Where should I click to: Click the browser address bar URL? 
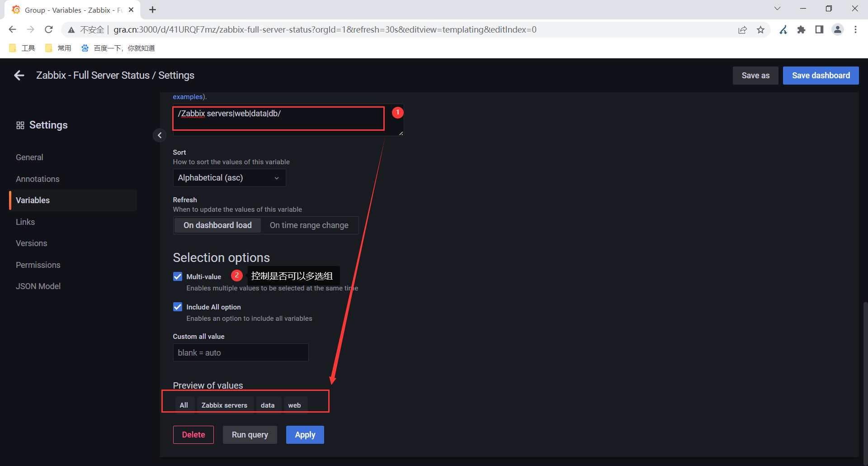pos(325,30)
